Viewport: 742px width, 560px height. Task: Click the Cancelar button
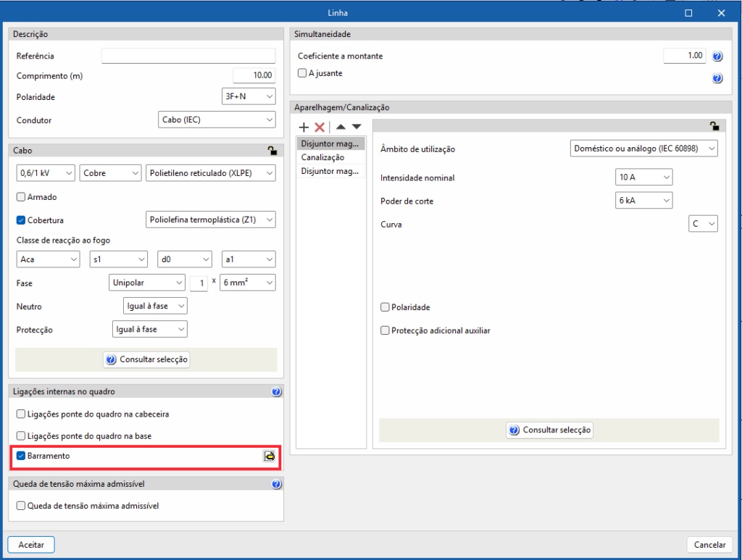[710, 544]
